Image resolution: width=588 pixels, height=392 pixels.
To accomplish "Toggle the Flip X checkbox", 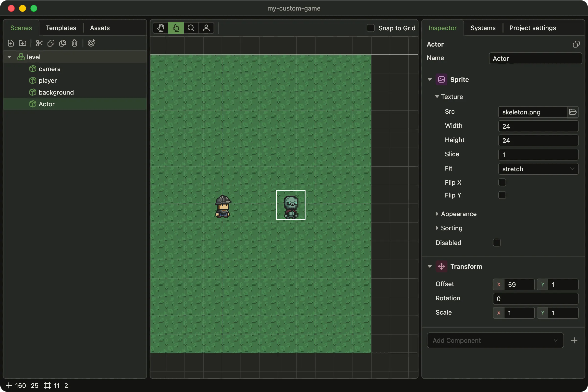I will click(502, 183).
